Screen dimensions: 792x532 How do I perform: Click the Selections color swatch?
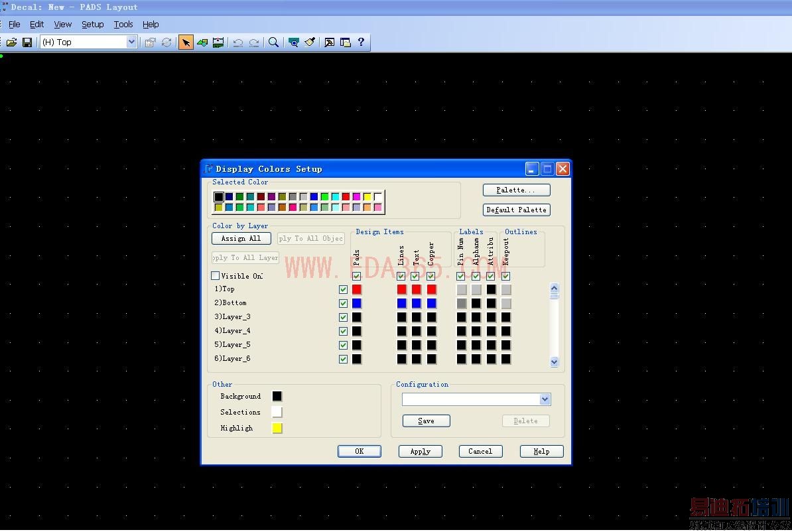click(277, 412)
